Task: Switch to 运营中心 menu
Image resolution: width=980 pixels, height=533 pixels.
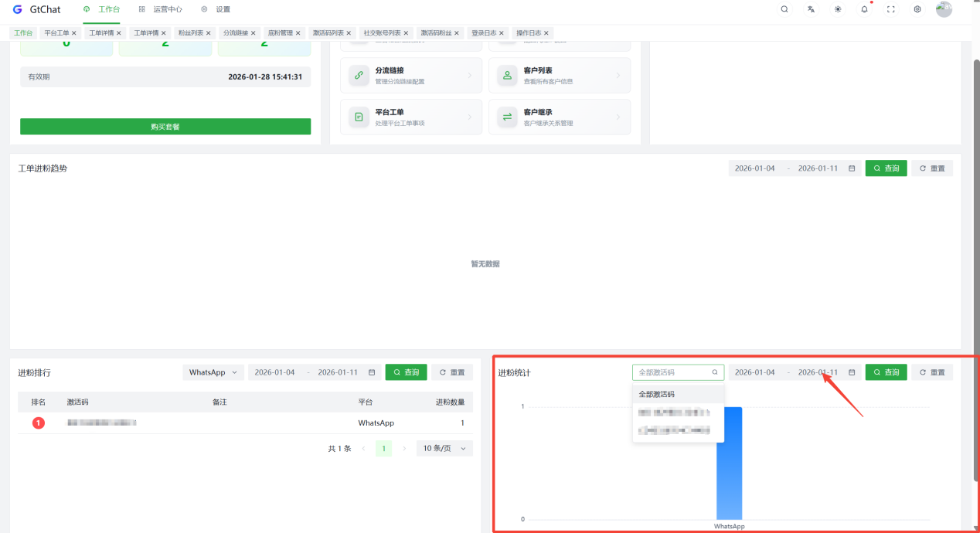Action: 161,9
